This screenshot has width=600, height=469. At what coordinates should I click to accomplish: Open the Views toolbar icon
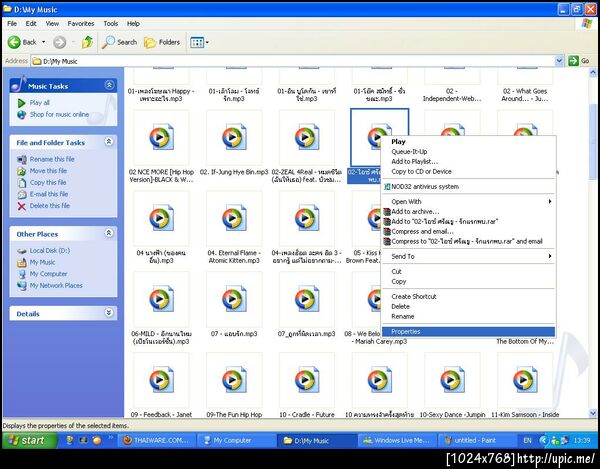tap(199, 42)
